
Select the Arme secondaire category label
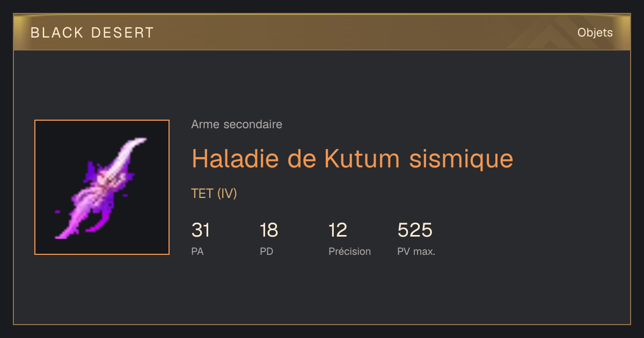coord(237,124)
